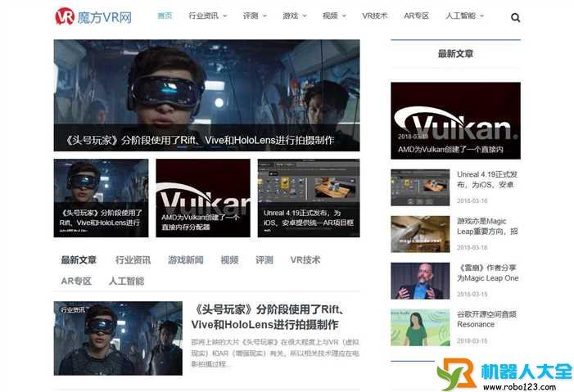The width and height of the screenshot is (574, 392).
Task: Open sidebar Vulkan large featured image
Action: (455, 120)
